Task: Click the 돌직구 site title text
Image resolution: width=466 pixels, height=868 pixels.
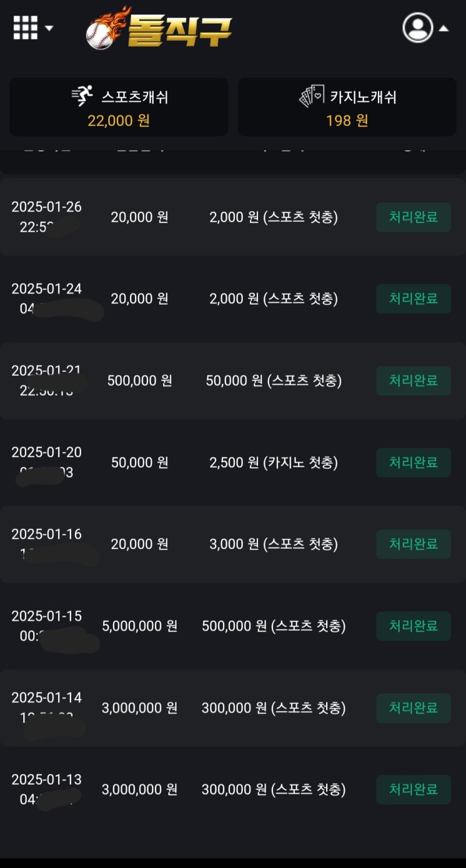Action: (x=179, y=29)
